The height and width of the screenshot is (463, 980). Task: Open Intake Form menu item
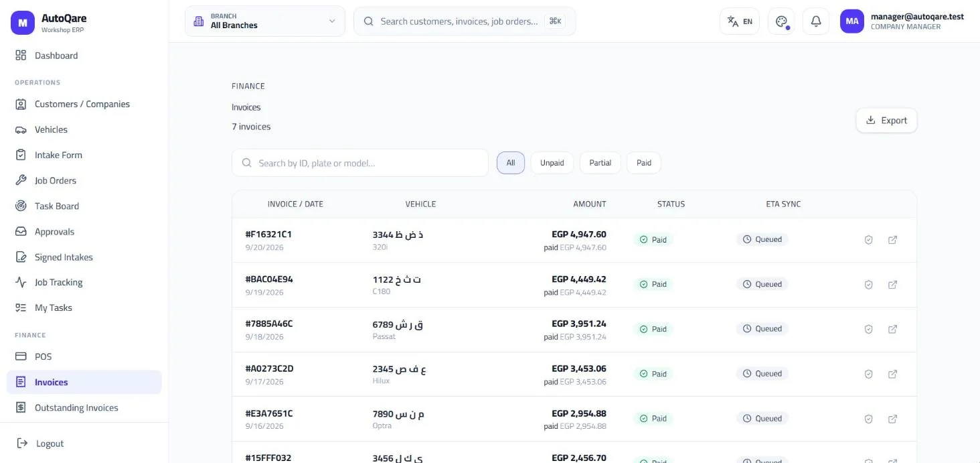point(84,155)
